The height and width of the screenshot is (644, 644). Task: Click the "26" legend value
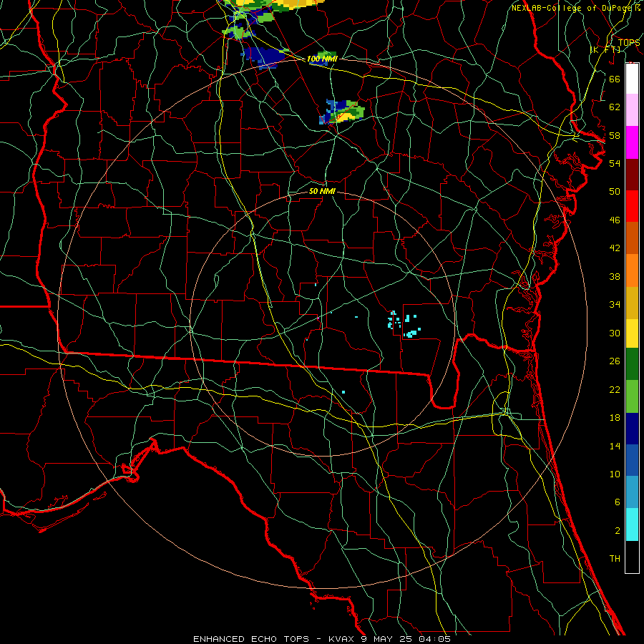pyautogui.click(x=615, y=361)
